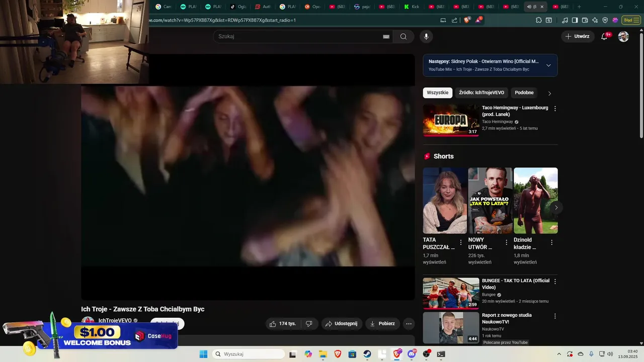Switch to the Kick browser tab
The width and height of the screenshot is (644, 362).
pos(412,7)
